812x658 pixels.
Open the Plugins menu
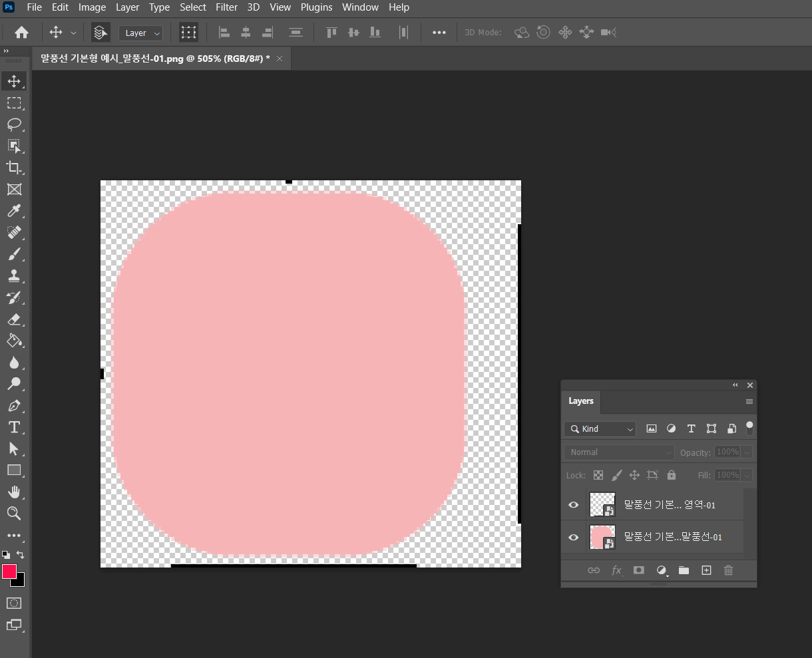tap(316, 7)
